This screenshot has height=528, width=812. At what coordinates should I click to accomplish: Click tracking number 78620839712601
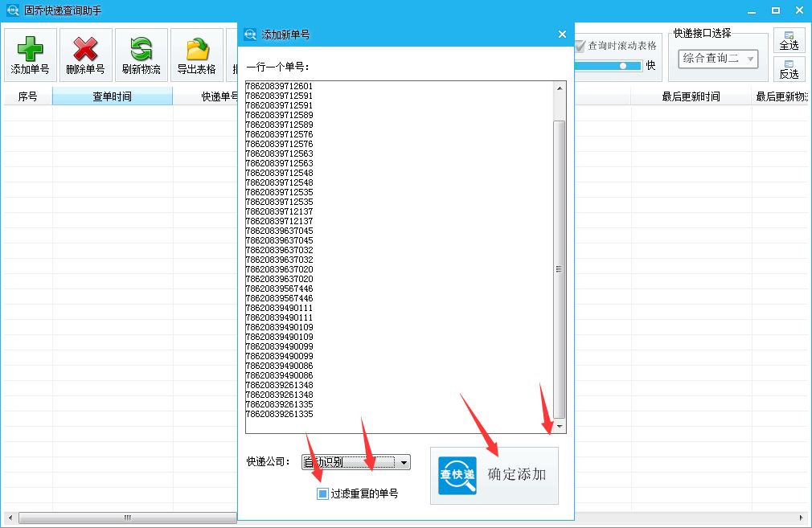coord(279,86)
